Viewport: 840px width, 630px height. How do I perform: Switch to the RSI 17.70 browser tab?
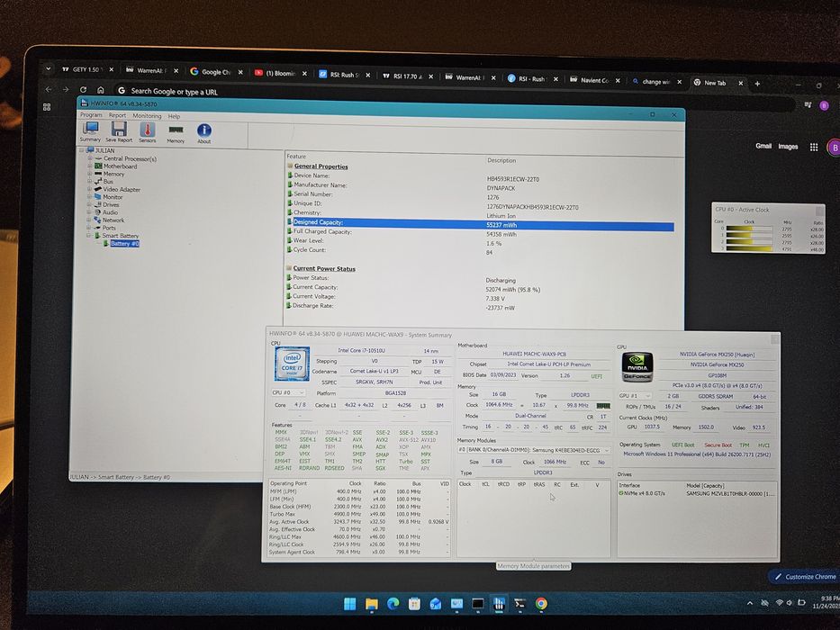407,76
